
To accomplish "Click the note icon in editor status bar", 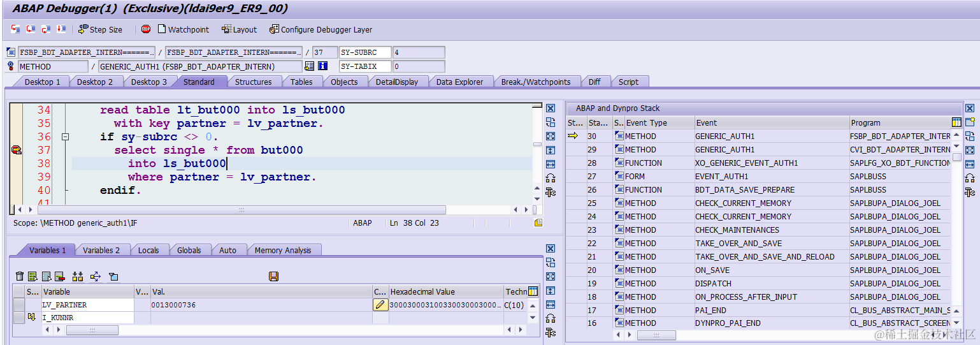I will [538, 223].
